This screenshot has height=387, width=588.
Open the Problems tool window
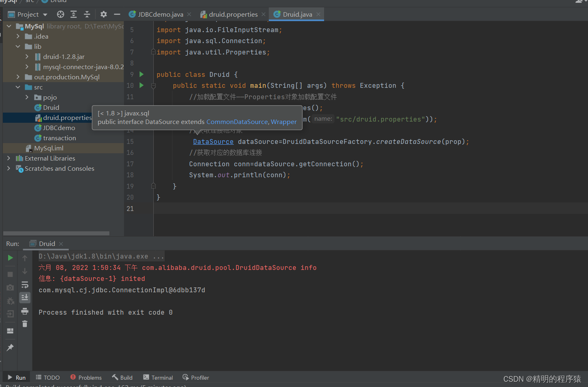tap(86, 378)
